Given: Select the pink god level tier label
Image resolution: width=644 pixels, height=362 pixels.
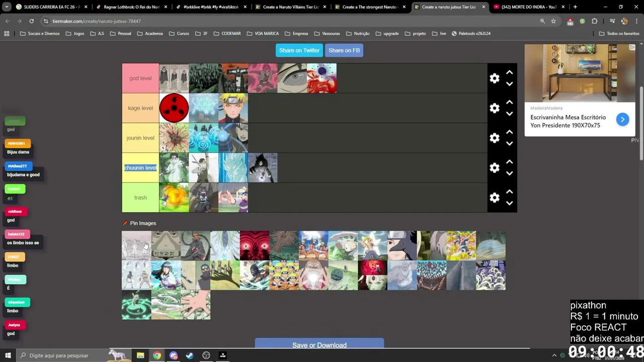Looking at the screenshot, I should point(140,78).
